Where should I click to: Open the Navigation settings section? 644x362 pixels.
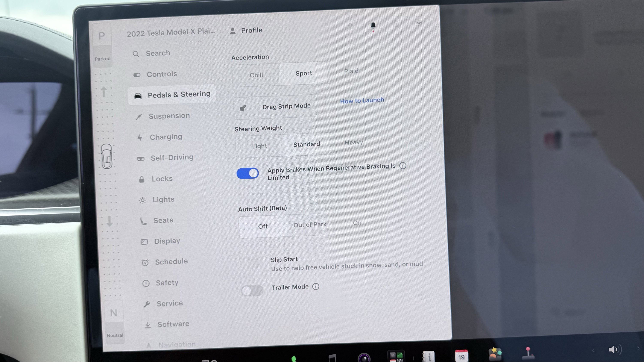pos(171,345)
